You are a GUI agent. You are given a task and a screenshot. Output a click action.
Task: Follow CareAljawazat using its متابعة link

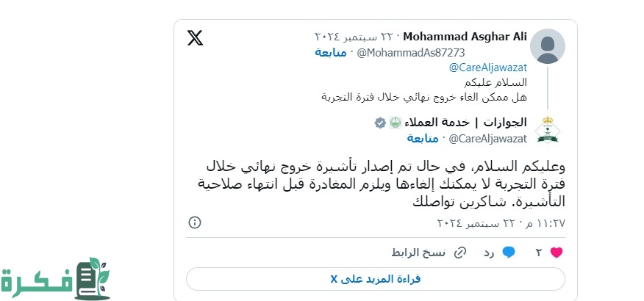(422, 138)
